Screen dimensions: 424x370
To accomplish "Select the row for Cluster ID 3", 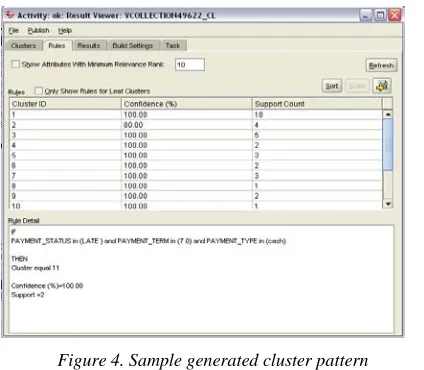I will pyautogui.click(x=196, y=135).
